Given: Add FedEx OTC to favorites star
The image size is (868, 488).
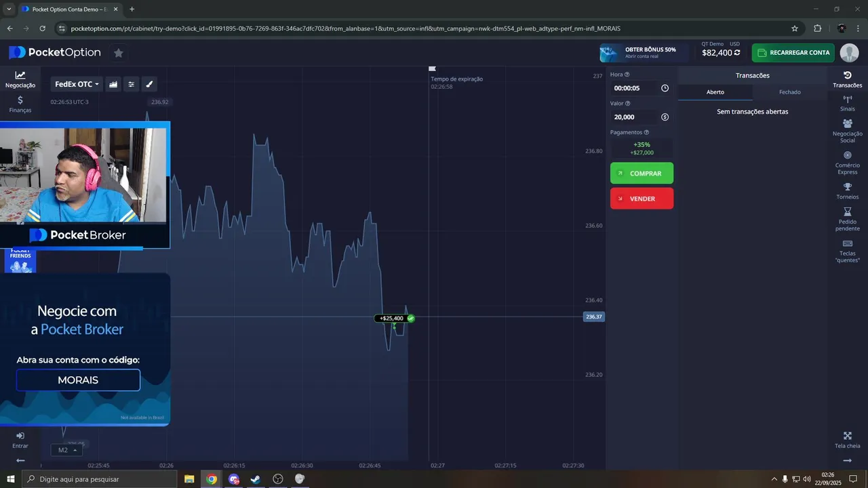Looking at the screenshot, I should 119,53.
